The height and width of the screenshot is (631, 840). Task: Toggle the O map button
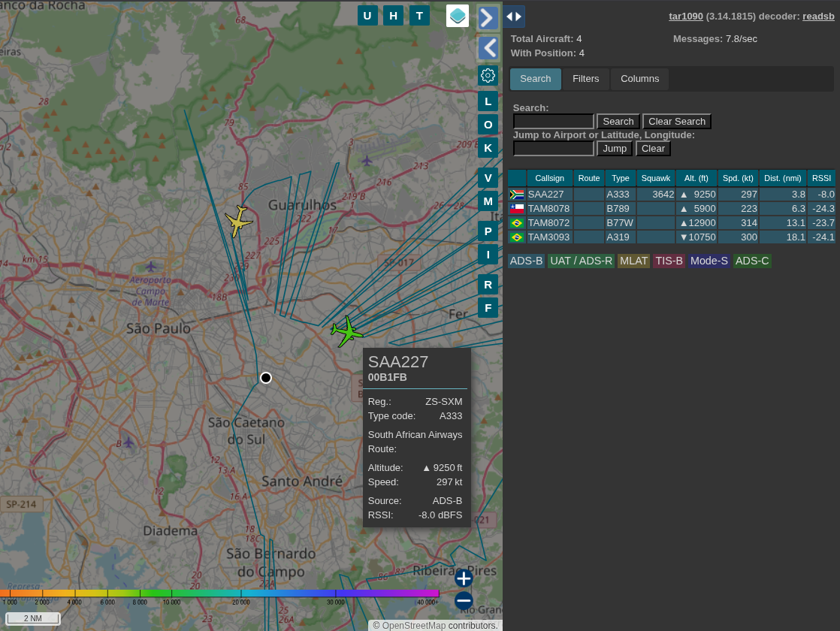488,125
